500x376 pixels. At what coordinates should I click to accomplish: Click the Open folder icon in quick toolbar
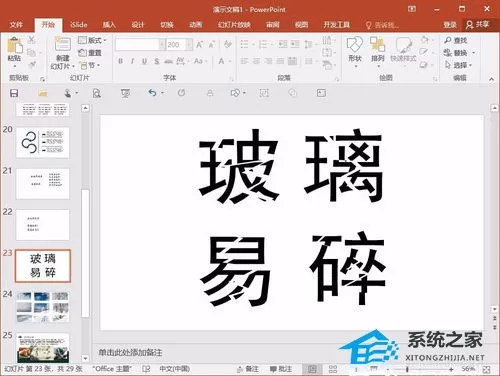pos(43,93)
